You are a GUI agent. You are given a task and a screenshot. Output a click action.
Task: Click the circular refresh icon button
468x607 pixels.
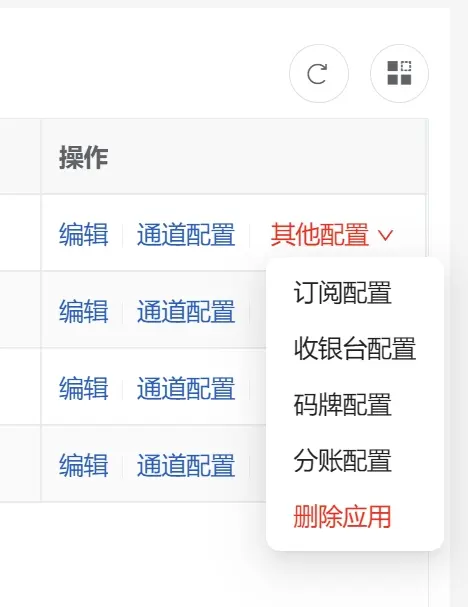[319, 74]
